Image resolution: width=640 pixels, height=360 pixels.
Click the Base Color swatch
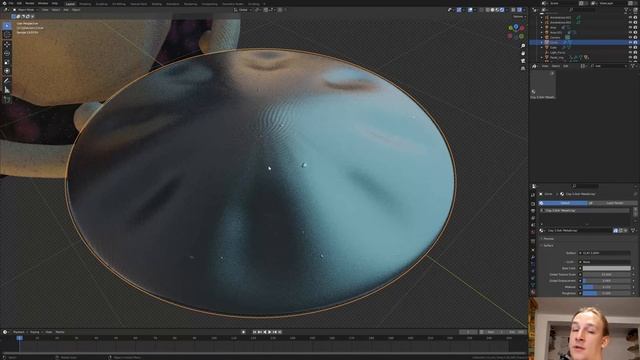click(x=607, y=268)
